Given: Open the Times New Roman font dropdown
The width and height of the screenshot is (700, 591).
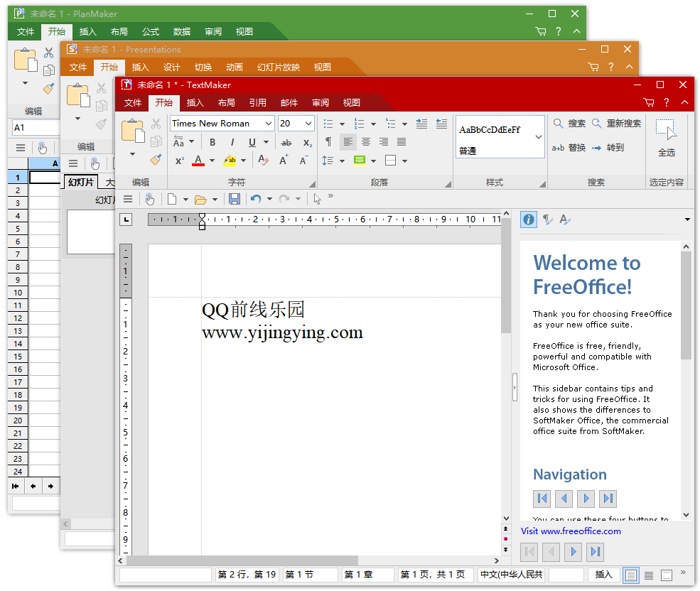Looking at the screenshot, I should coord(269,124).
